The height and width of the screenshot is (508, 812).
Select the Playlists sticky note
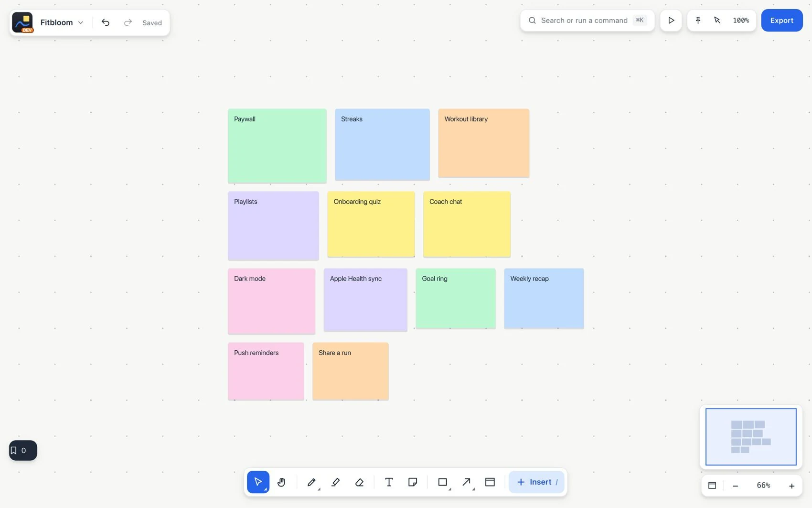click(x=273, y=226)
